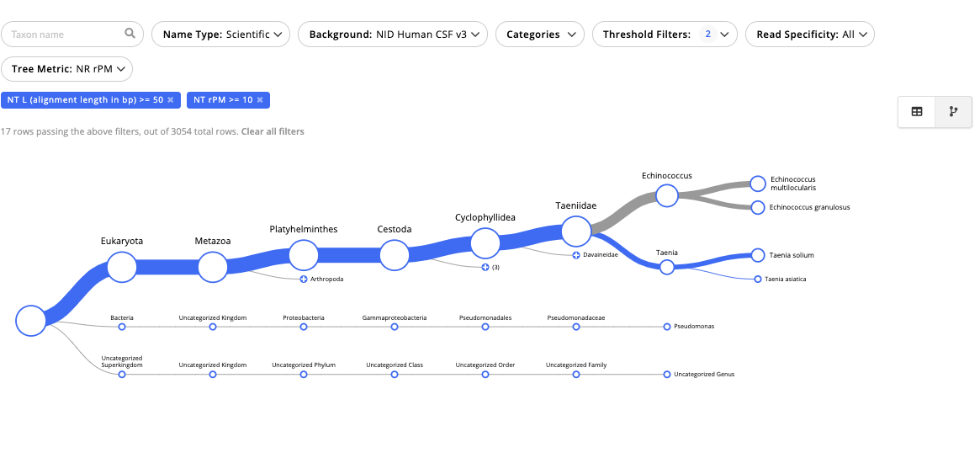980x458 pixels.
Task: Expand the collapsed Davaineidae node
Action: click(x=576, y=255)
